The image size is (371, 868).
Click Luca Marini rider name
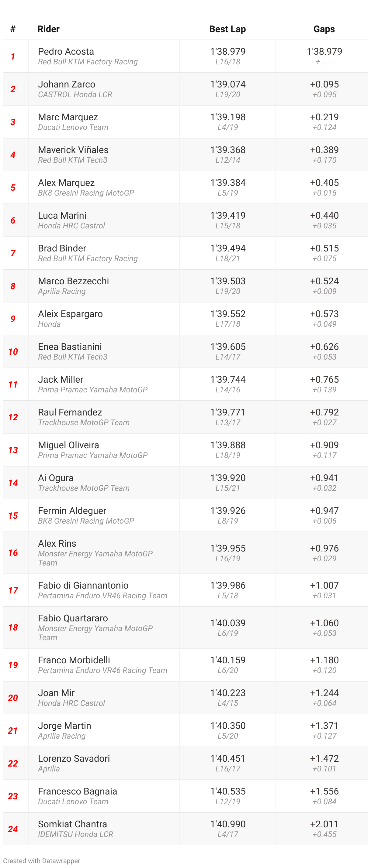point(62,215)
